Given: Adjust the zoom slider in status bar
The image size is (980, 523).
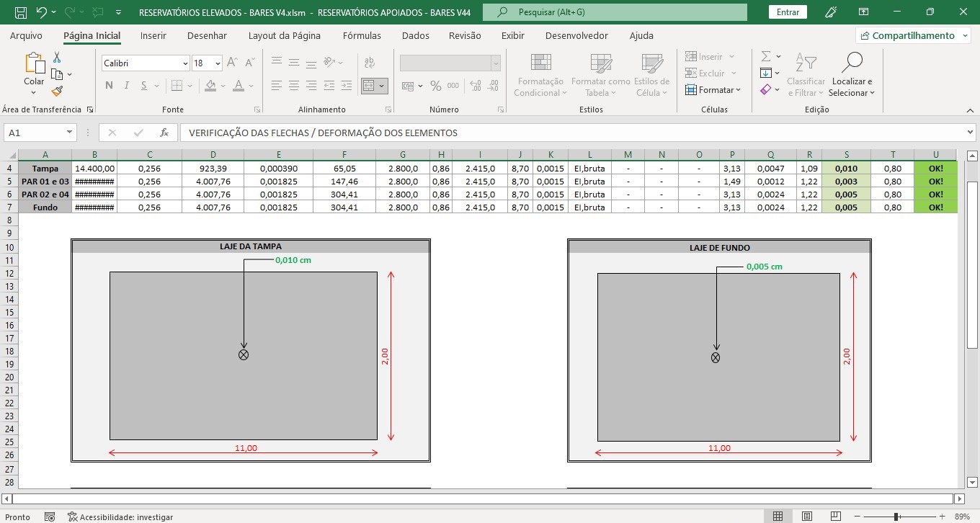Looking at the screenshot, I should pyautogui.click(x=896, y=517).
